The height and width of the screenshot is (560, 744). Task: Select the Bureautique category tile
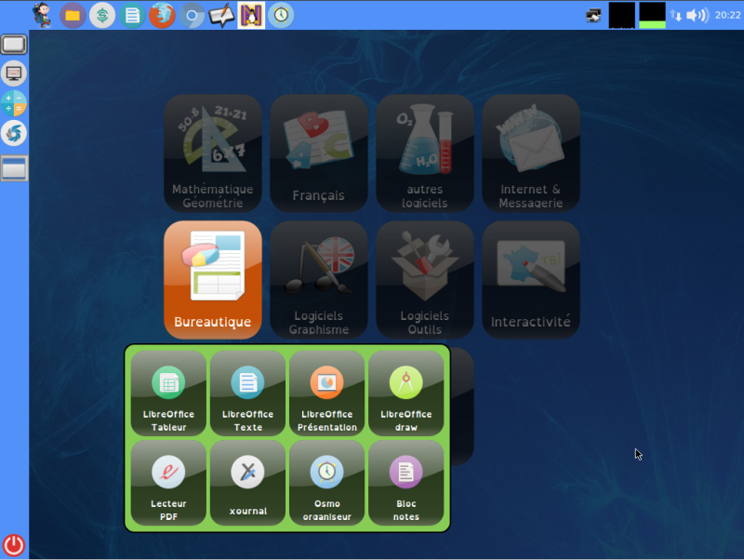click(x=213, y=280)
